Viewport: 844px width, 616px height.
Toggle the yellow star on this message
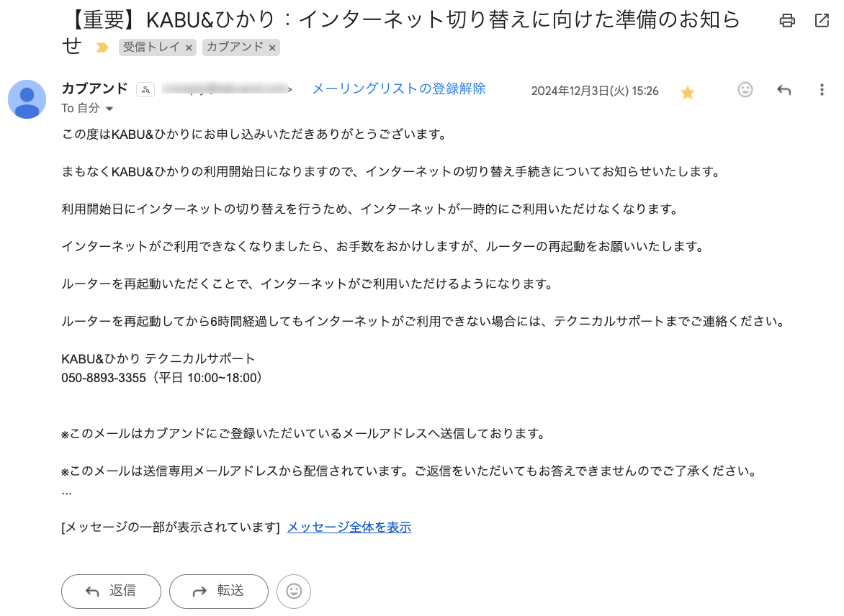(688, 92)
